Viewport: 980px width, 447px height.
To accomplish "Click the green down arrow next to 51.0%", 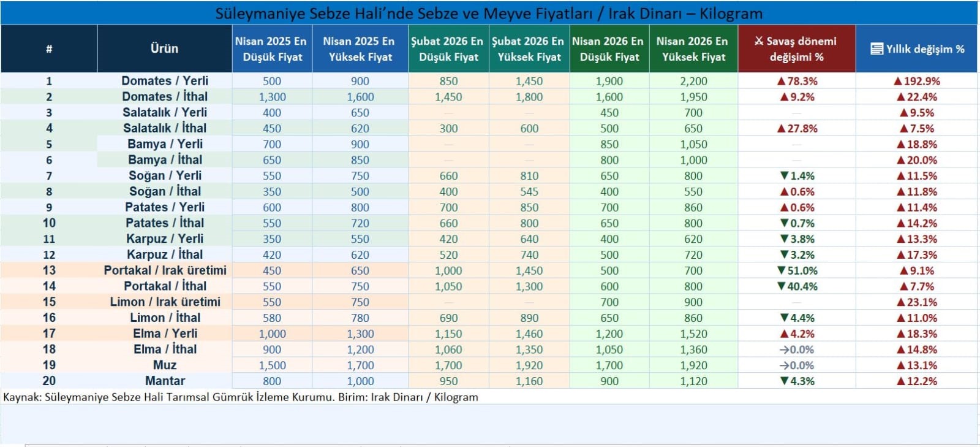I will [781, 270].
